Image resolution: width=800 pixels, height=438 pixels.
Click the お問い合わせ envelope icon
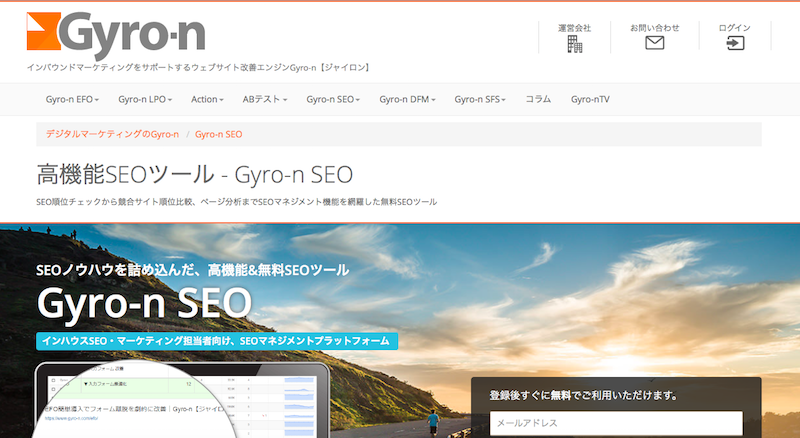(655, 43)
